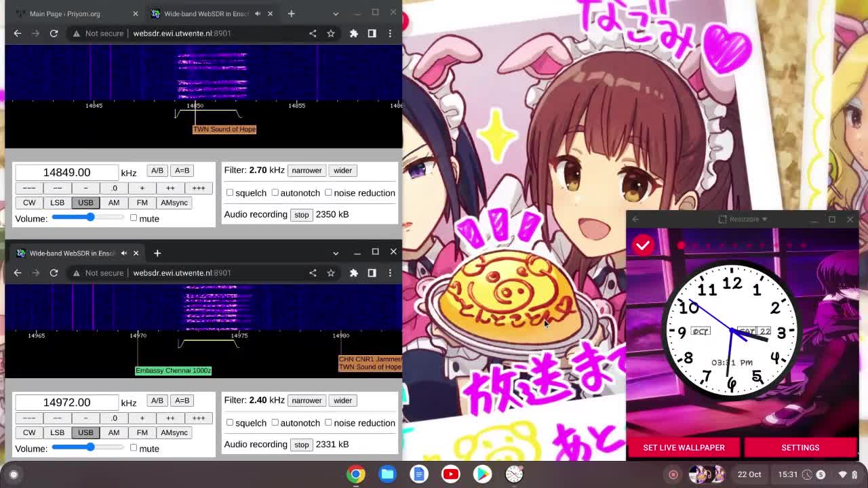
Task: Mute audio icon on bottom WebSDR tab
Action: click(124, 253)
